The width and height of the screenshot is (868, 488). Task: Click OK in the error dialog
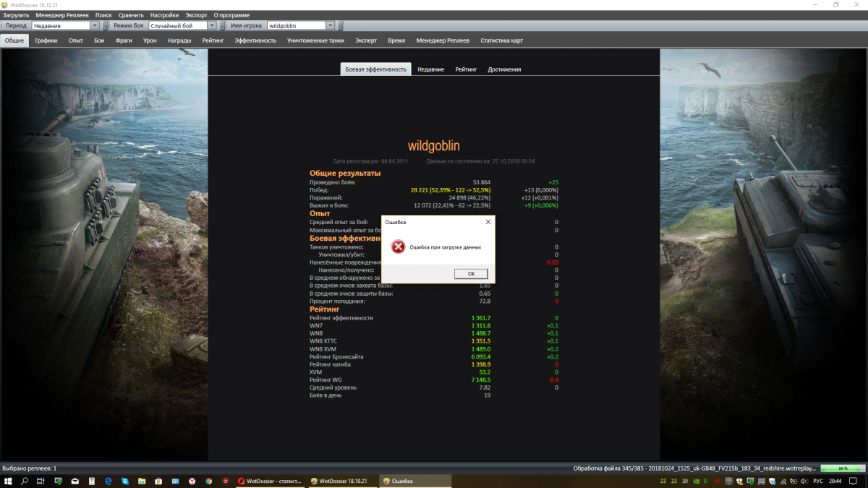click(x=471, y=273)
